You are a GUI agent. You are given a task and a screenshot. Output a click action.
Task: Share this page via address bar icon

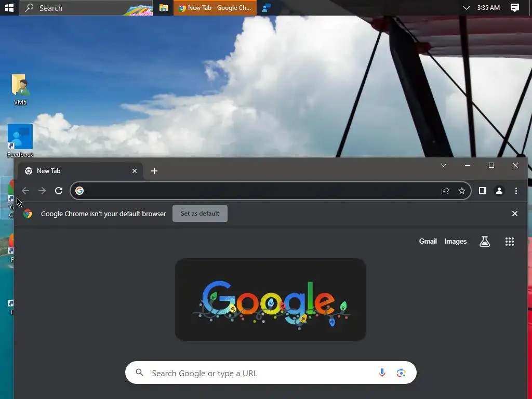pos(445,191)
